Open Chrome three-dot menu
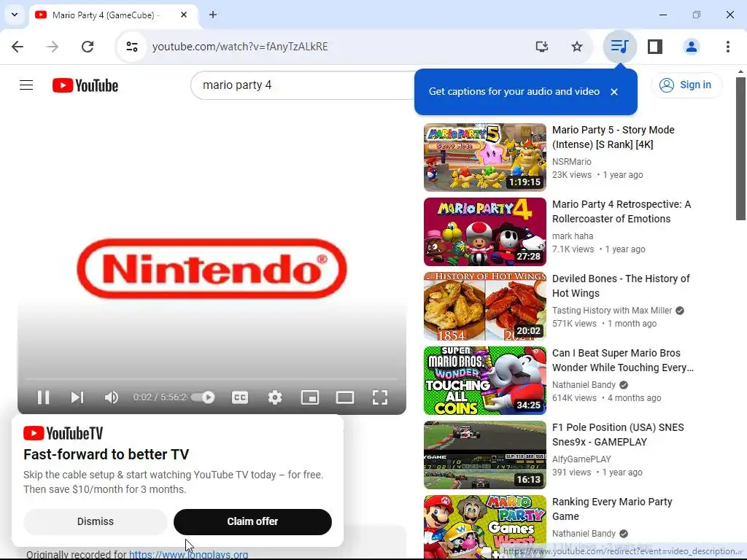 point(727,46)
